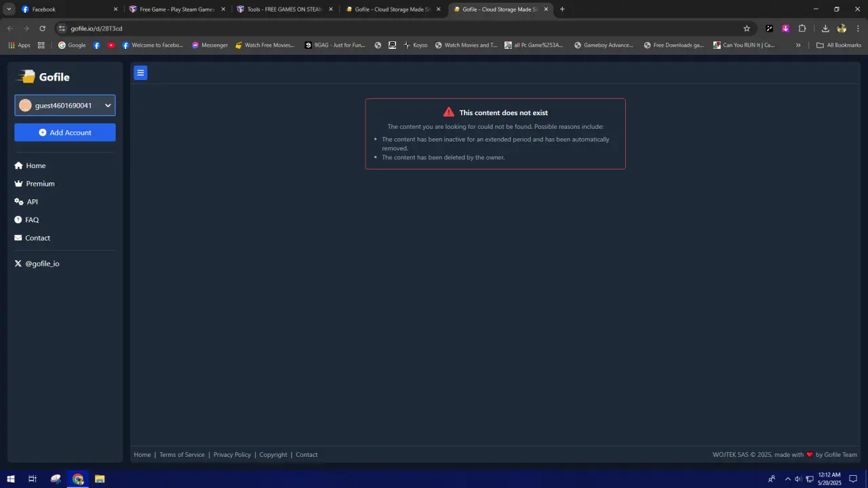View site information icon in address bar

(62, 28)
